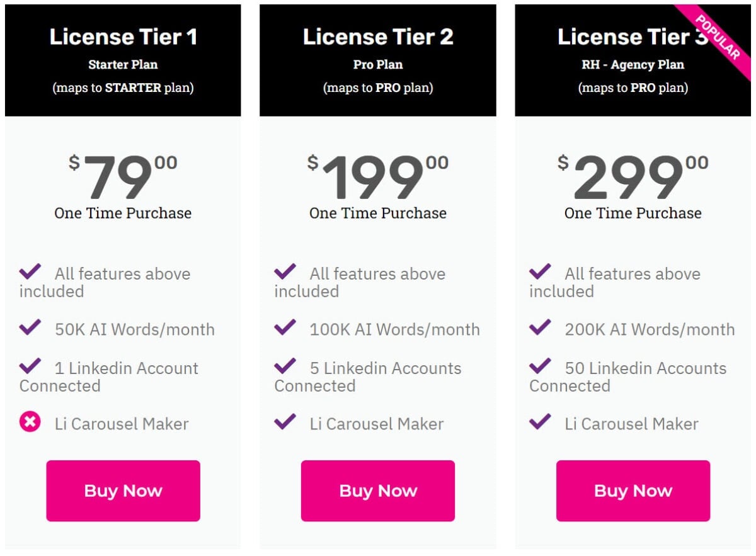The image size is (756, 556).
Task: Click Buy Now for License Tier 3
Action: coord(633,491)
